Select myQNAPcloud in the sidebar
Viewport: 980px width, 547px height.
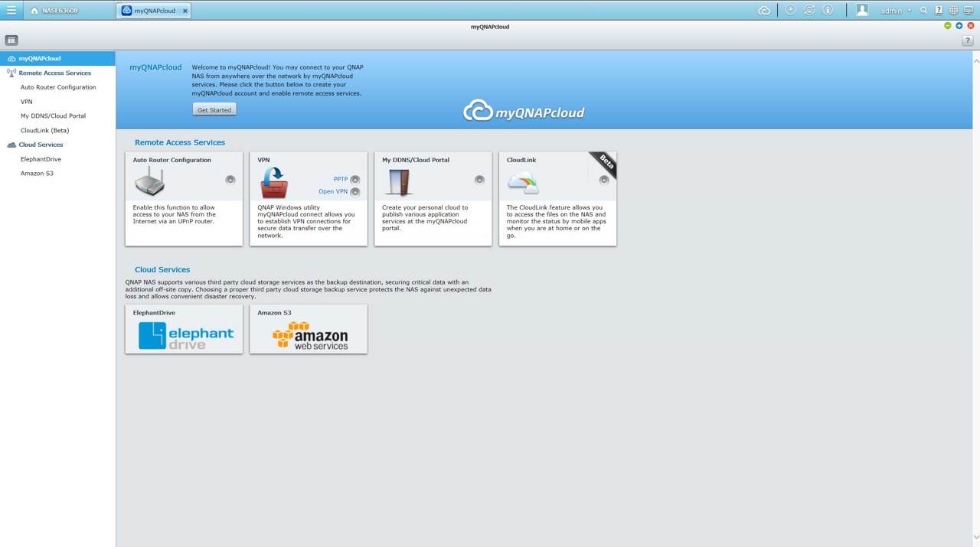[x=57, y=58]
